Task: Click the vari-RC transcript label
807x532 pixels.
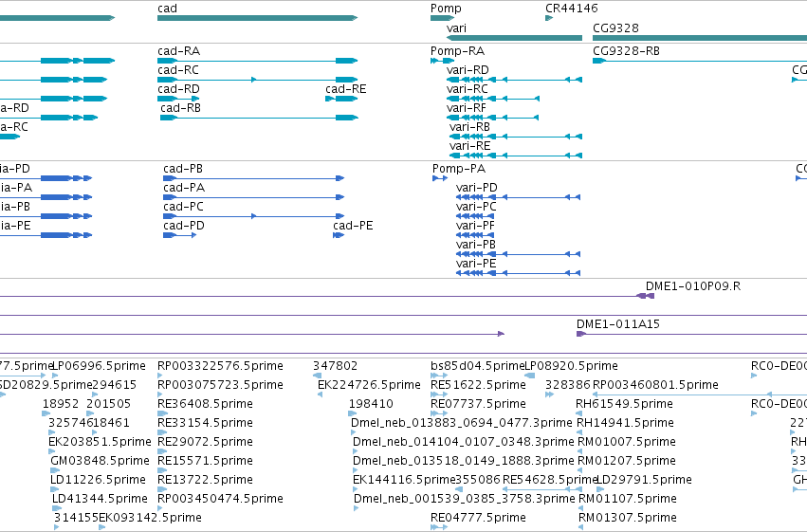Action: click(467, 89)
